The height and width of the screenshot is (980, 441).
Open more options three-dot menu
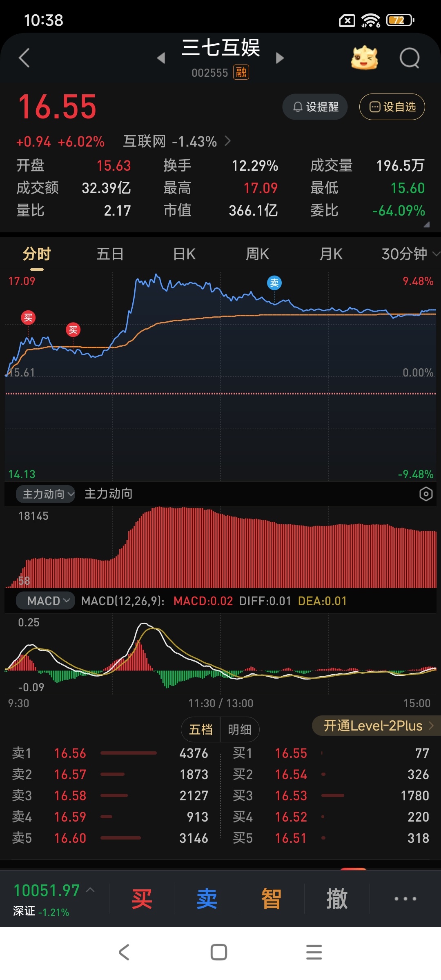point(405,898)
